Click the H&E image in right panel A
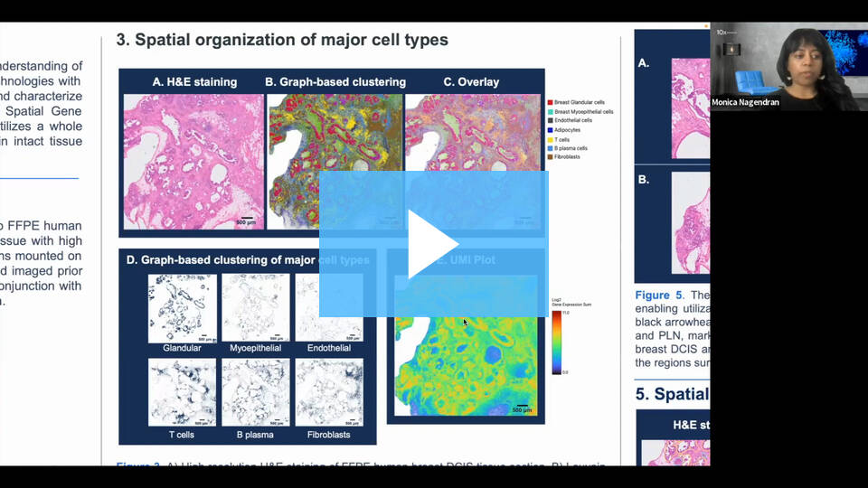868x488 pixels. pyautogui.click(x=690, y=108)
